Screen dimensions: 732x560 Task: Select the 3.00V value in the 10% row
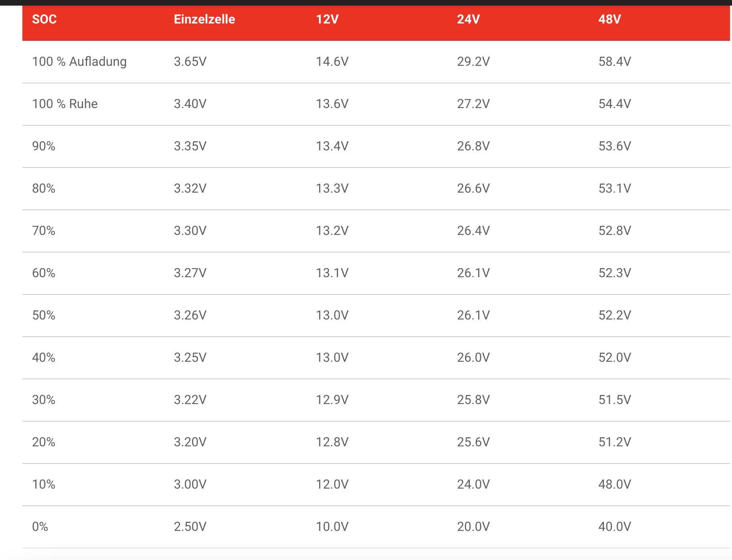tap(190, 484)
